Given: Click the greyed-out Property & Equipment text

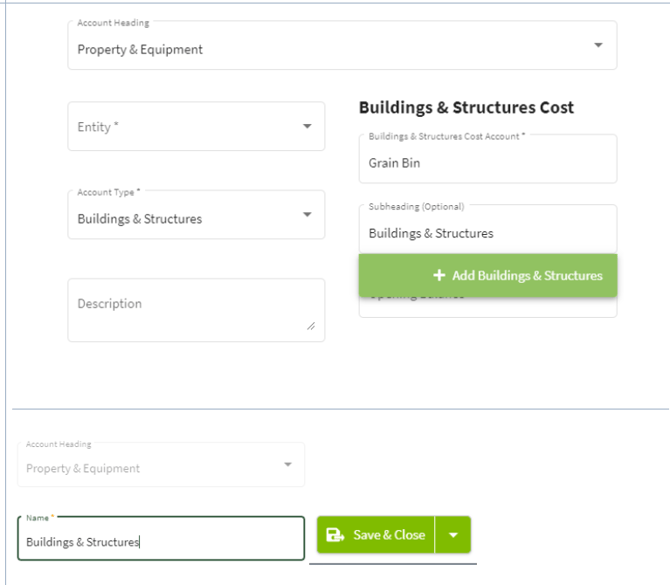Looking at the screenshot, I should point(83,468).
